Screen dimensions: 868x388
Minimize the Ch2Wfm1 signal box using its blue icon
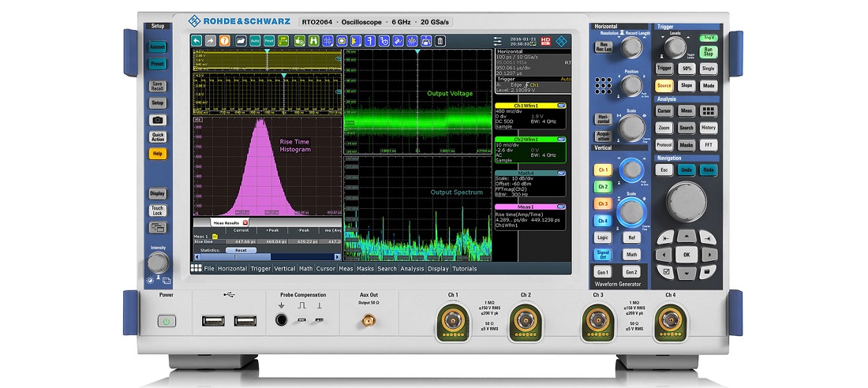pos(561,140)
